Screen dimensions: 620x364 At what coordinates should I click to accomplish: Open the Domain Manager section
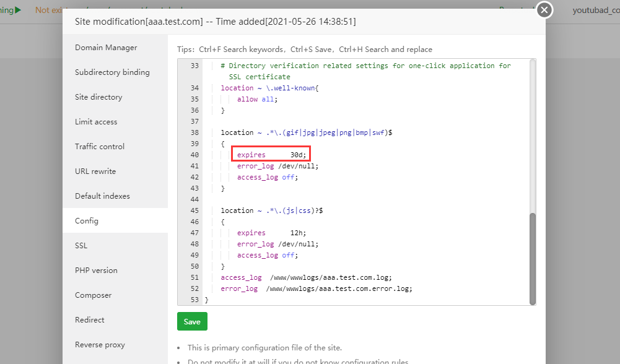coord(106,48)
